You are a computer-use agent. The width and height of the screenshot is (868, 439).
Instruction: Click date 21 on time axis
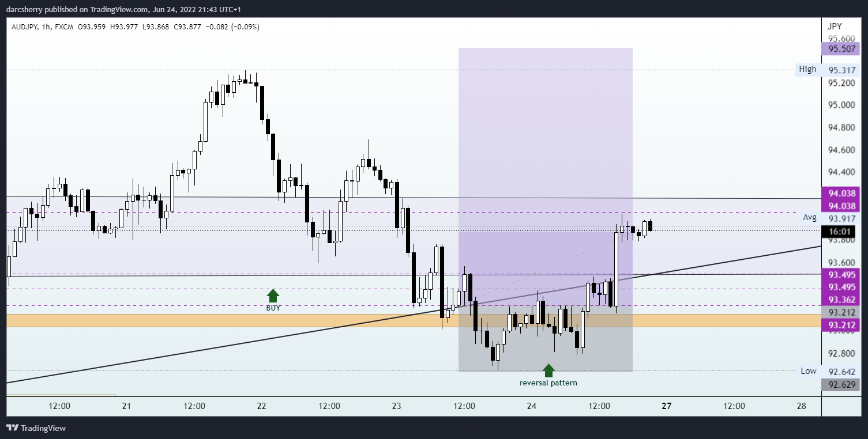[127, 406]
